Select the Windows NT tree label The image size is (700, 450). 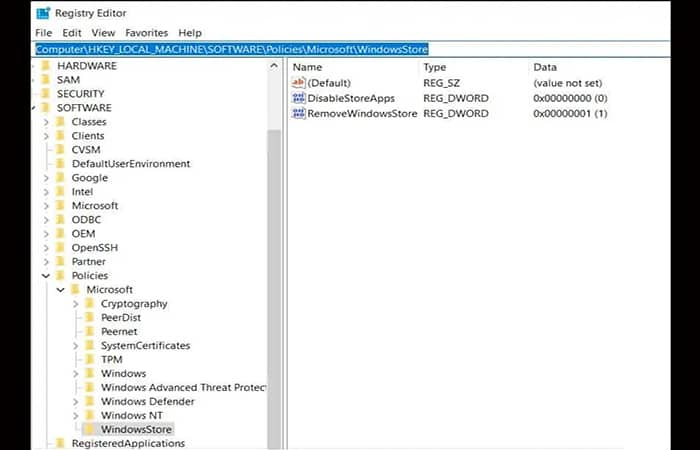132,415
